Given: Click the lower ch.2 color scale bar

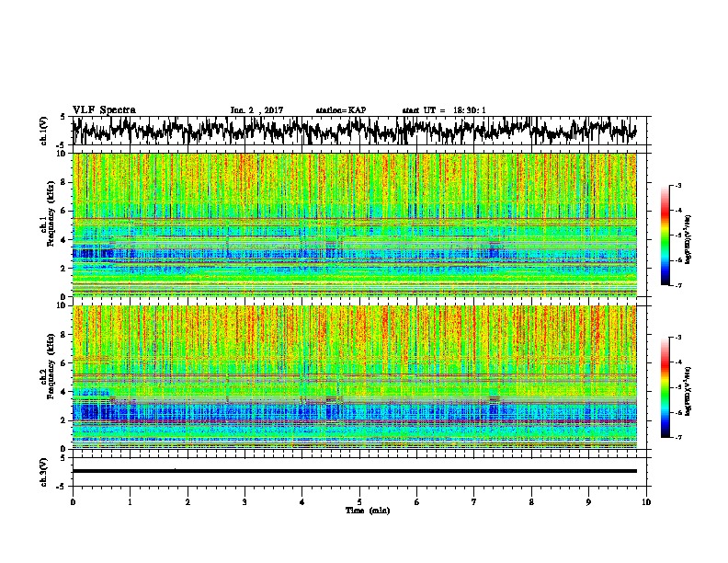Looking at the screenshot, I should pyautogui.click(x=665, y=387).
